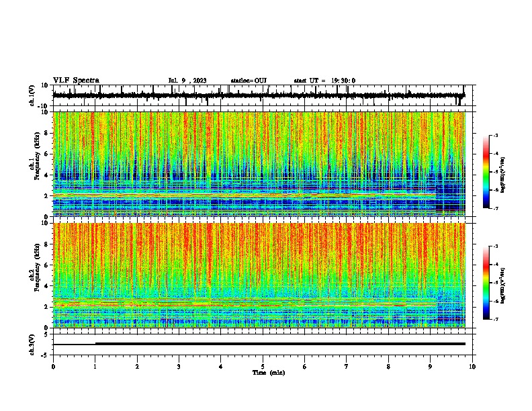
Task: Click the time axis tick label '1'
Action: [95, 367]
